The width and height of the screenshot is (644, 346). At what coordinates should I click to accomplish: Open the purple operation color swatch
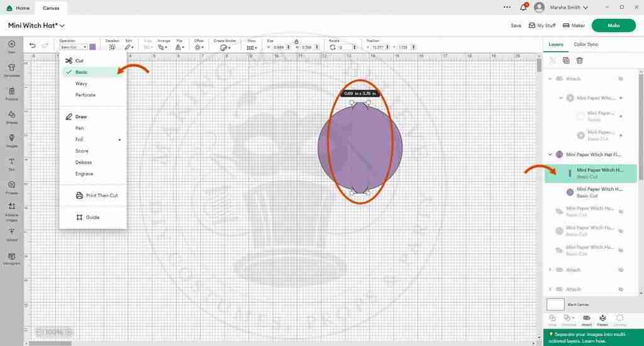point(92,47)
